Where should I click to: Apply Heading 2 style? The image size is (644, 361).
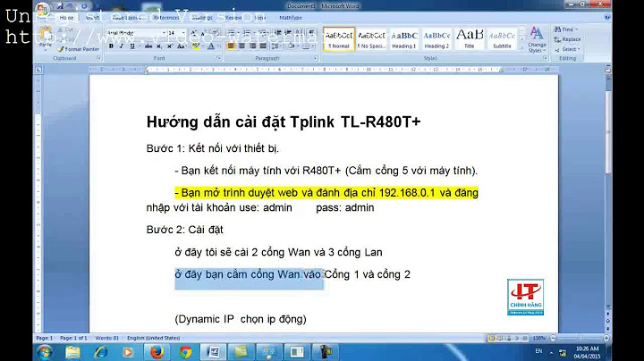(436, 39)
